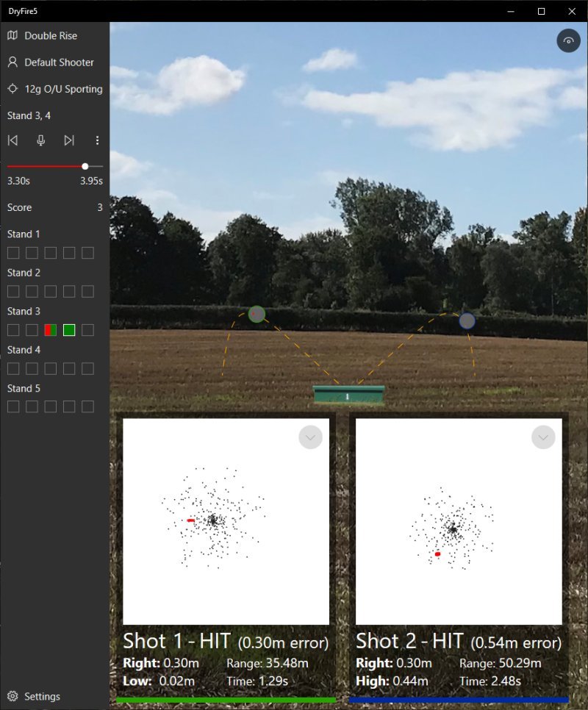The width and height of the screenshot is (588, 710).
Task: Collapse the Shot 1 pattern panel
Action: (x=310, y=437)
